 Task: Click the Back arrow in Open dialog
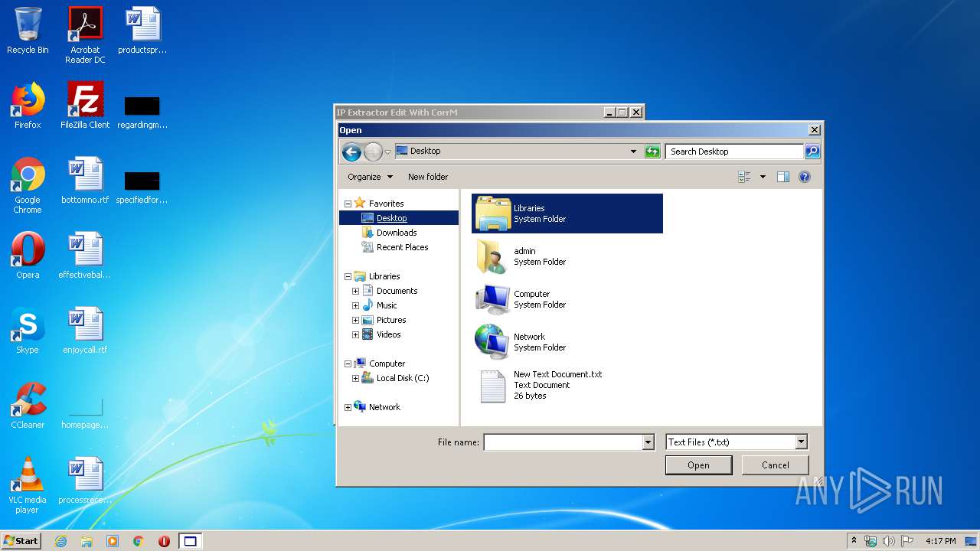(x=351, y=152)
